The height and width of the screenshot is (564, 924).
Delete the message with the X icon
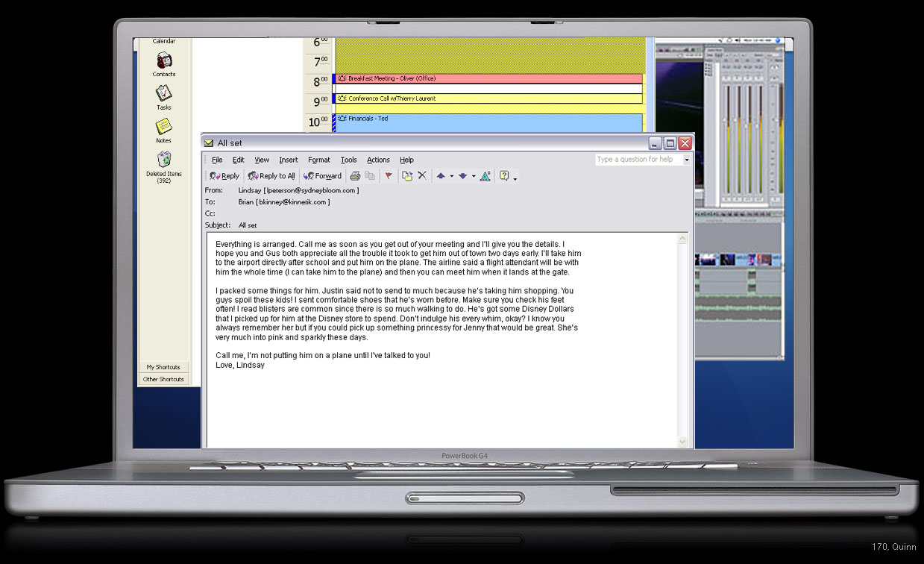(x=422, y=176)
